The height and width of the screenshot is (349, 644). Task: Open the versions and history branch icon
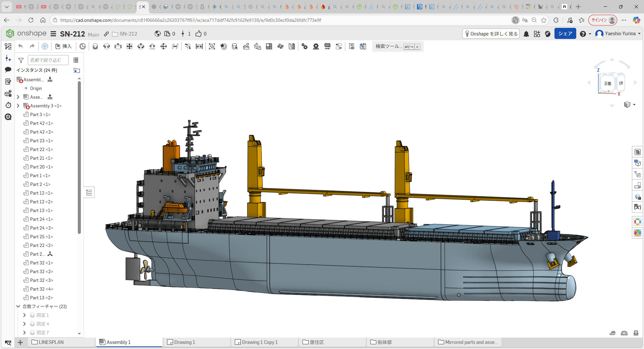(183, 34)
